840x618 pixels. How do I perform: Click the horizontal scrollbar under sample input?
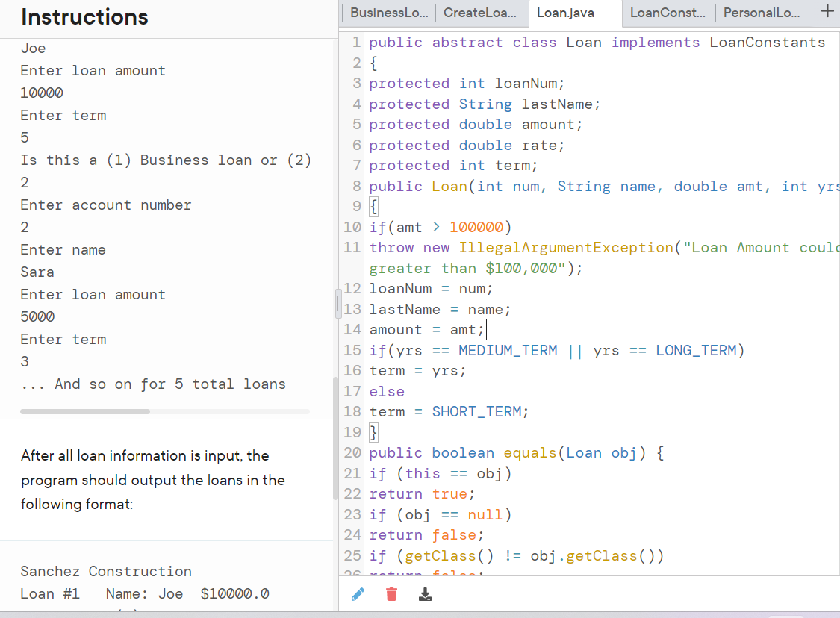(85, 411)
